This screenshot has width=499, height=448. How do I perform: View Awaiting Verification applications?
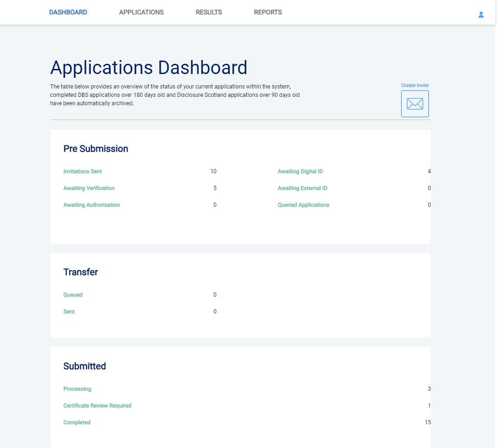(89, 188)
